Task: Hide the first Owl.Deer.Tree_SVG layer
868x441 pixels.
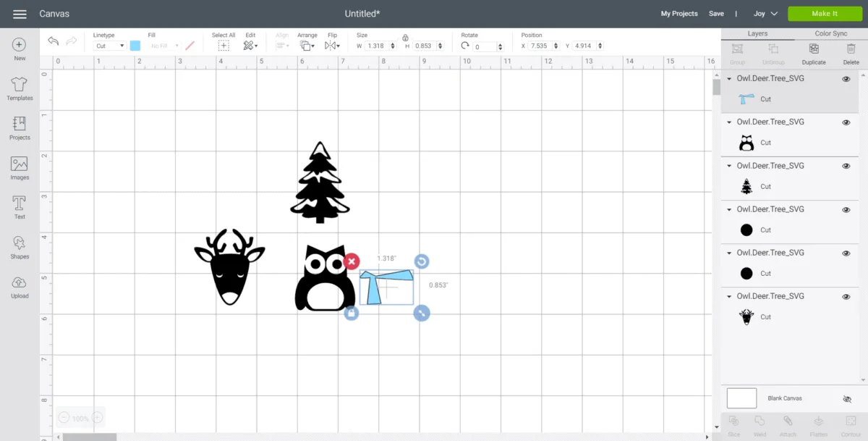Action: coord(846,79)
